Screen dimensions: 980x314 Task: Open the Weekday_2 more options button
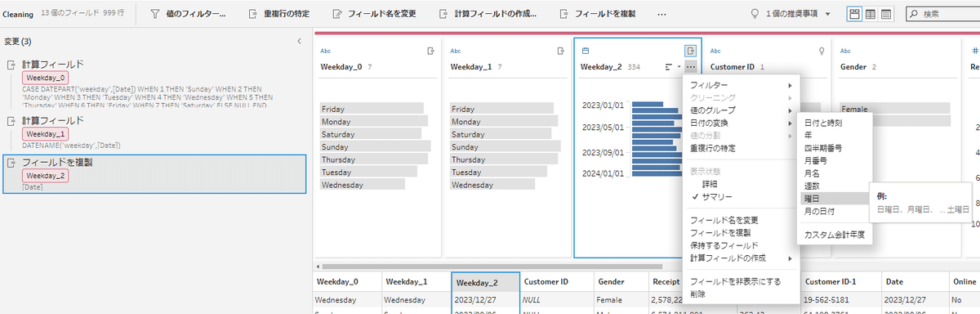(x=691, y=66)
